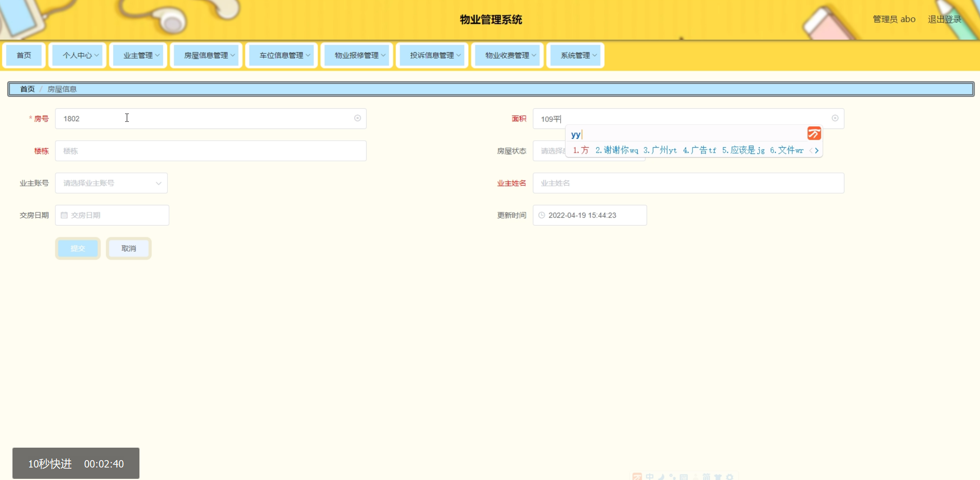Open the 首页 navigation tab
Screen dimensions: 980x480
(x=24, y=55)
